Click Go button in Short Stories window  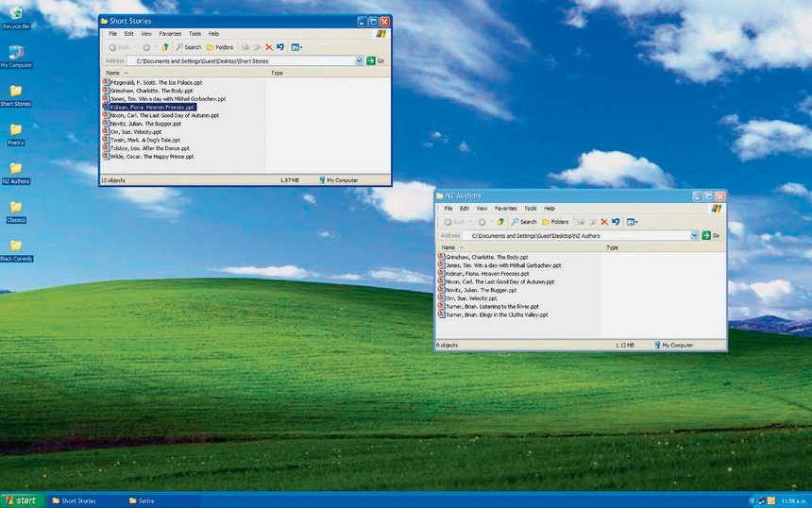pyautogui.click(x=376, y=61)
